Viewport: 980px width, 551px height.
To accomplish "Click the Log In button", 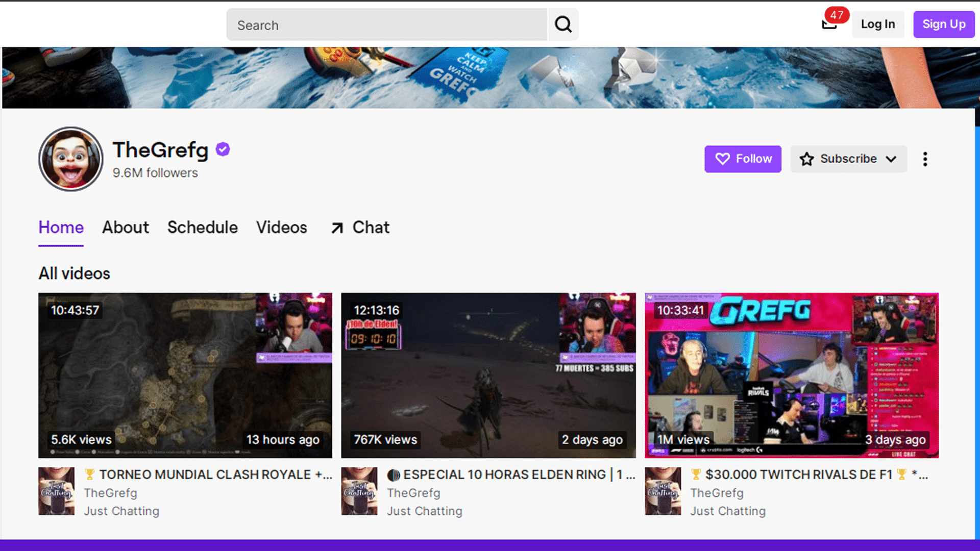I will pos(878,24).
